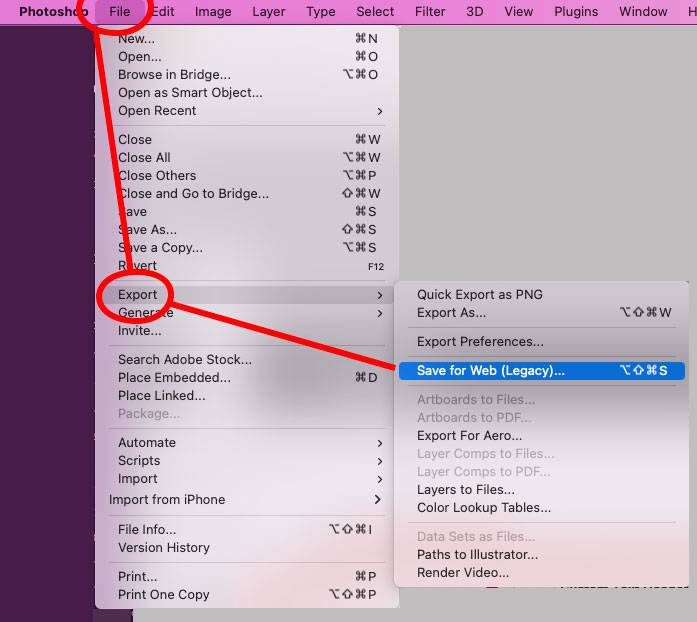
Task: Select Export As... in submenu
Action: pyautogui.click(x=542, y=313)
